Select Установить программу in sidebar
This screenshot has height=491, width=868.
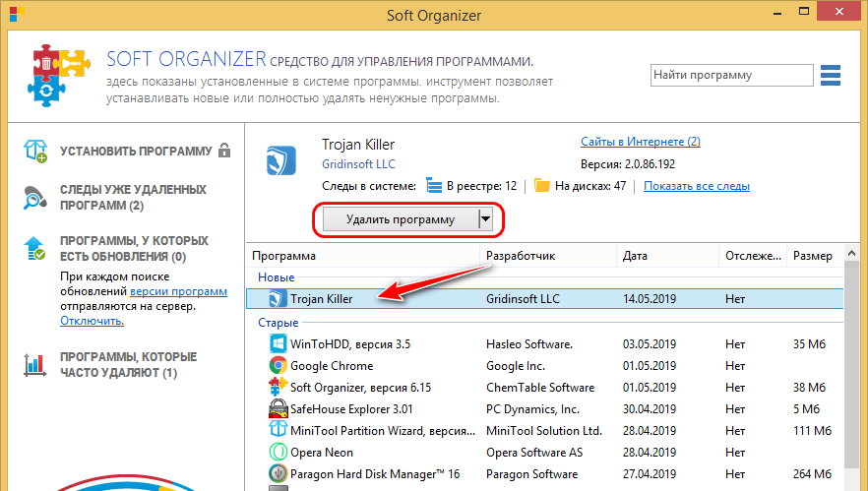tap(136, 152)
